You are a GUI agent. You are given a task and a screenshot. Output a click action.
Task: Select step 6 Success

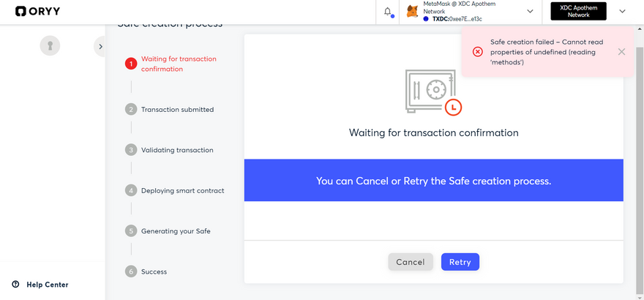pyautogui.click(x=154, y=271)
